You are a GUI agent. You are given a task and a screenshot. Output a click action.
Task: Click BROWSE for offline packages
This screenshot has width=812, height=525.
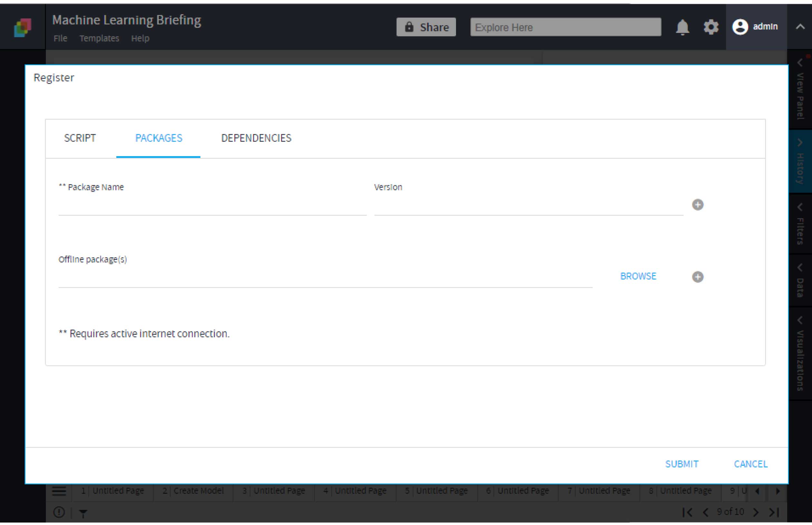coord(638,276)
